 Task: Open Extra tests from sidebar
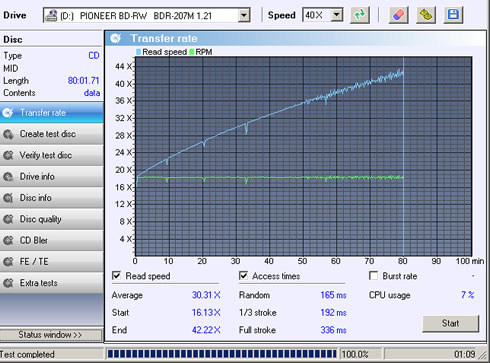click(x=51, y=283)
